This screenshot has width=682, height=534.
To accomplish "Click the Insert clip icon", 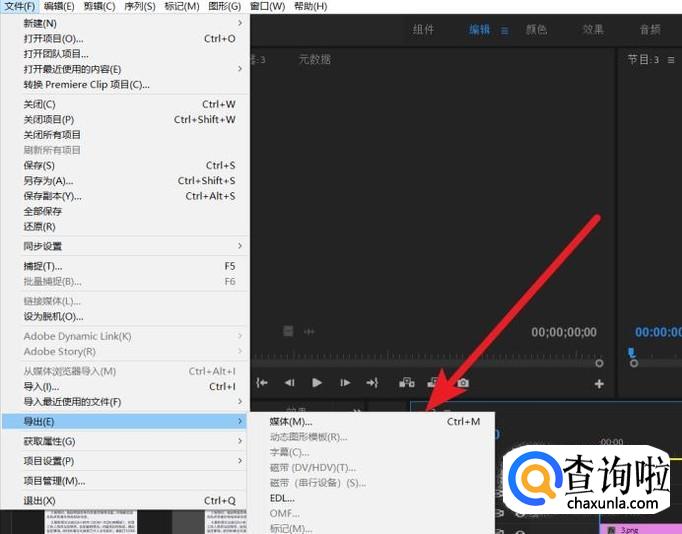I will point(407,382).
